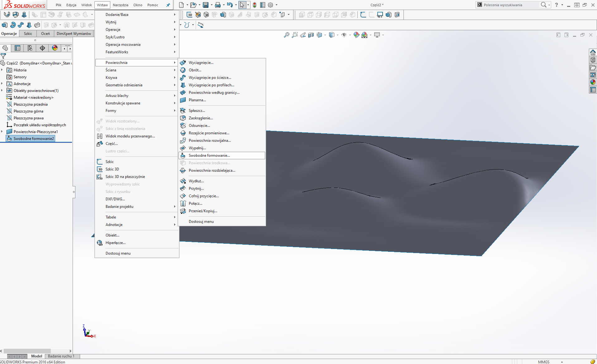
Task: Open the Appearances color ball task pane icon
Action: pyautogui.click(x=593, y=82)
